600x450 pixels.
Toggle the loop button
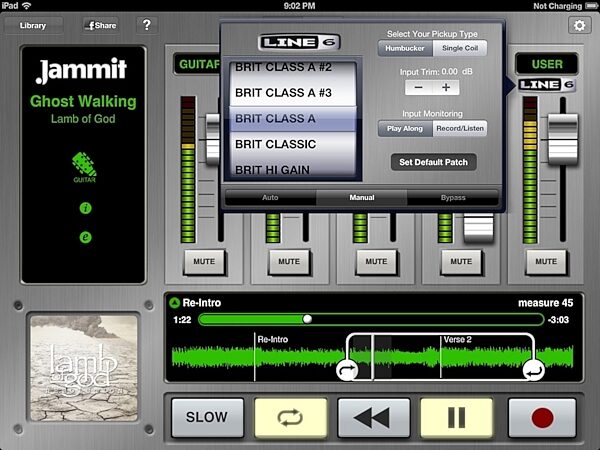tap(290, 417)
